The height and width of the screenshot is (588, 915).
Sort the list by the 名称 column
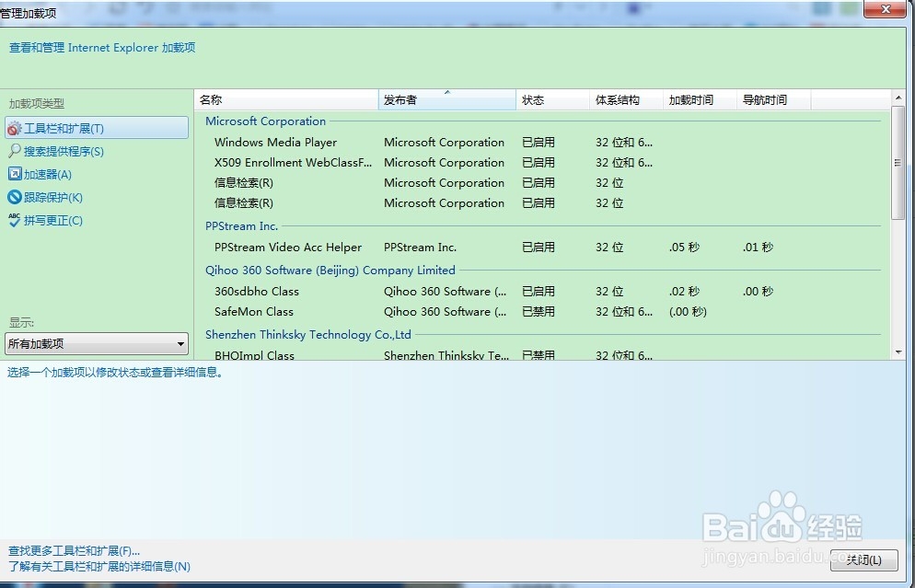click(285, 98)
